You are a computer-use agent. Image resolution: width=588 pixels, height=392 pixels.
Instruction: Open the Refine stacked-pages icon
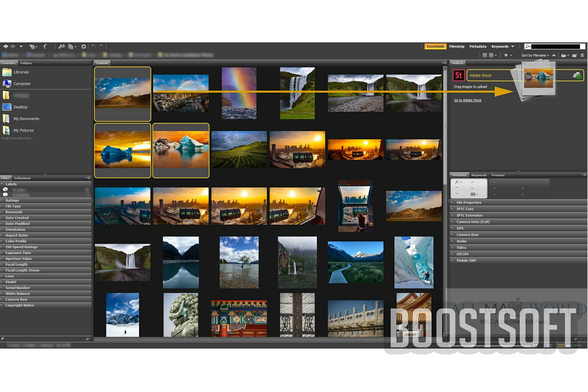(72, 47)
